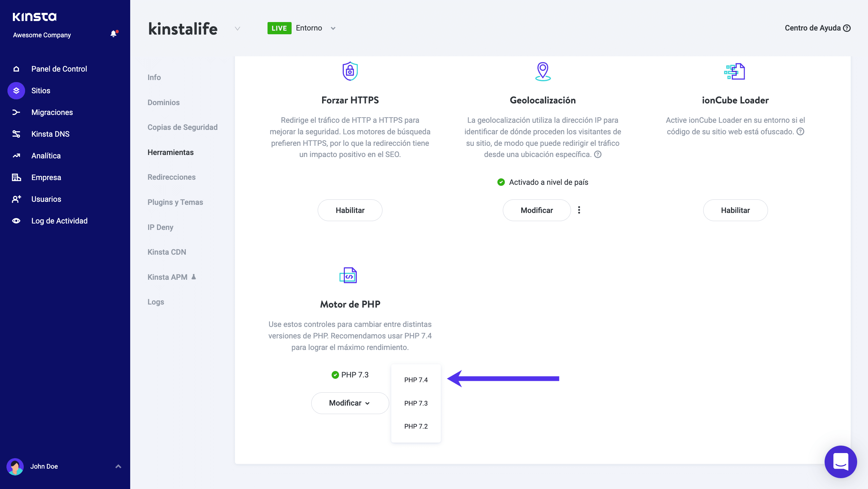Expand the kinstalife site selector chevron
Image resolution: width=868 pixels, height=489 pixels.
(237, 28)
